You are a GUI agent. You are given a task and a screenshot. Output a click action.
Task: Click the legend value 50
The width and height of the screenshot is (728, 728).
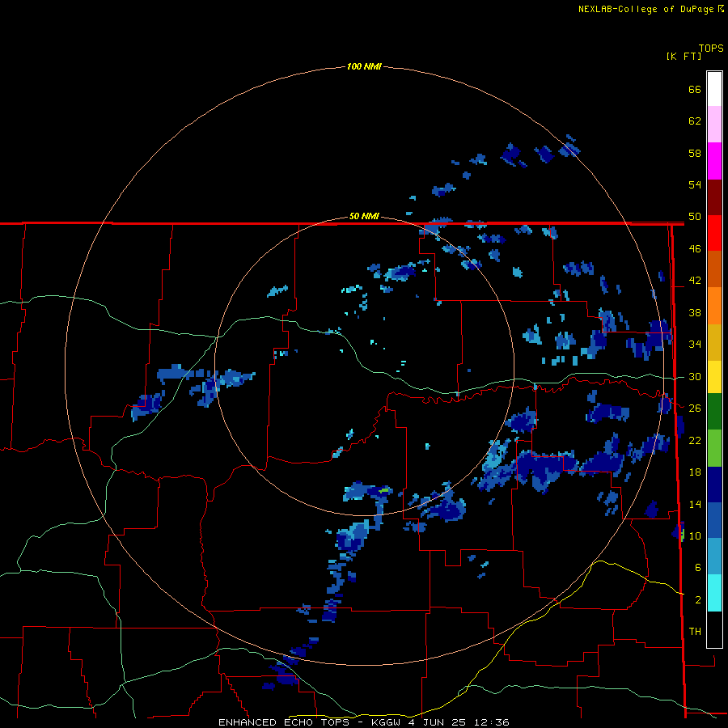[695, 216]
